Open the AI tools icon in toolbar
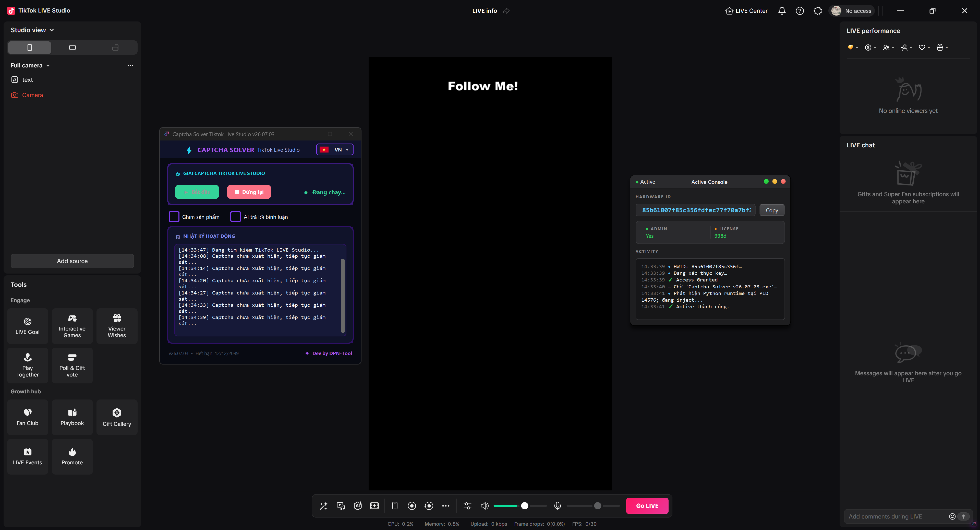The height and width of the screenshot is (530, 980). (x=358, y=506)
